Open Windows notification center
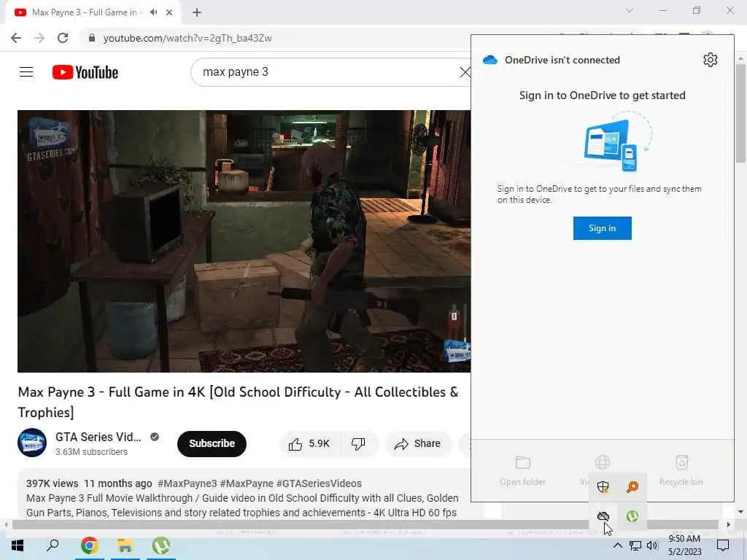Screen dimensions: 747x560 pos(723,545)
